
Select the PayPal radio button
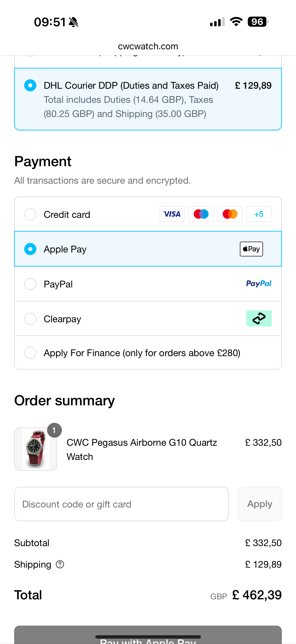point(30,284)
